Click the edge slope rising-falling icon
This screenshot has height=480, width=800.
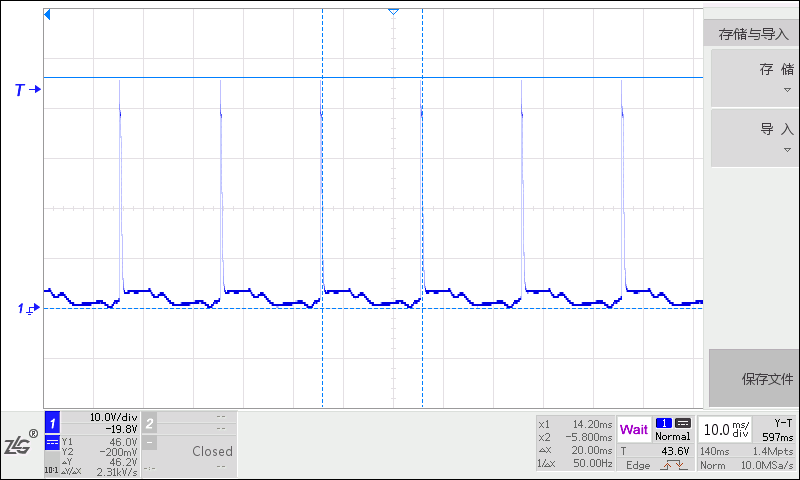pyautogui.click(x=674, y=465)
